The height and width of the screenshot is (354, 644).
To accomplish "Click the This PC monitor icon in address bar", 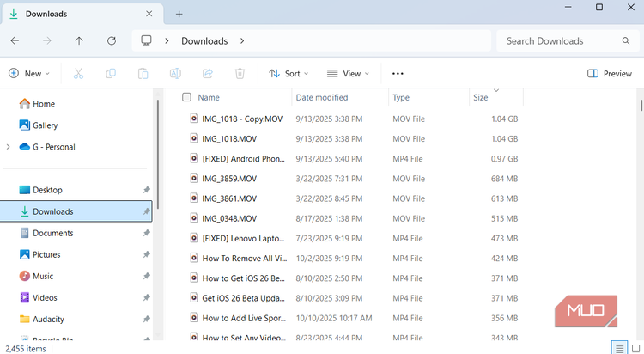I will pyautogui.click(x=146, y=40).
